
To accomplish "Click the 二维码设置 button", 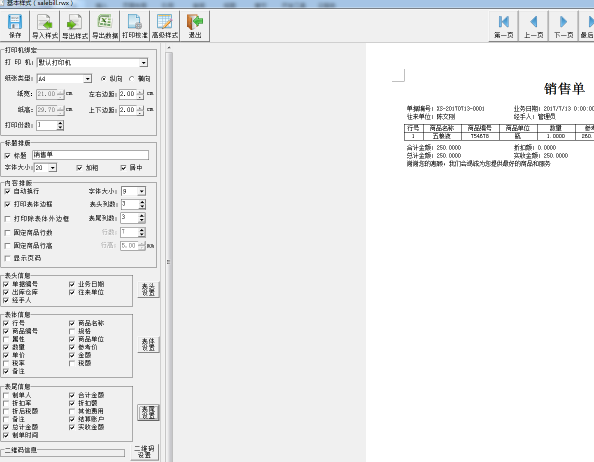I will pyautogui.click(x=144, y=452).
